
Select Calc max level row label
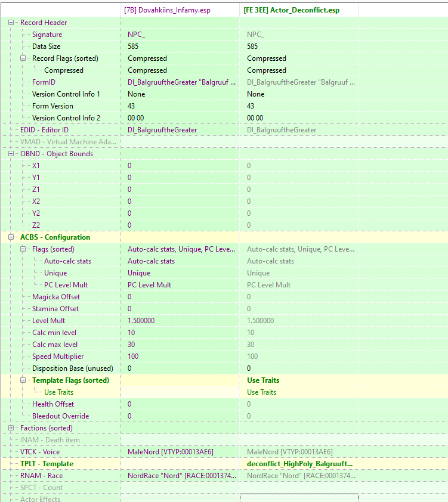[55, 345]
